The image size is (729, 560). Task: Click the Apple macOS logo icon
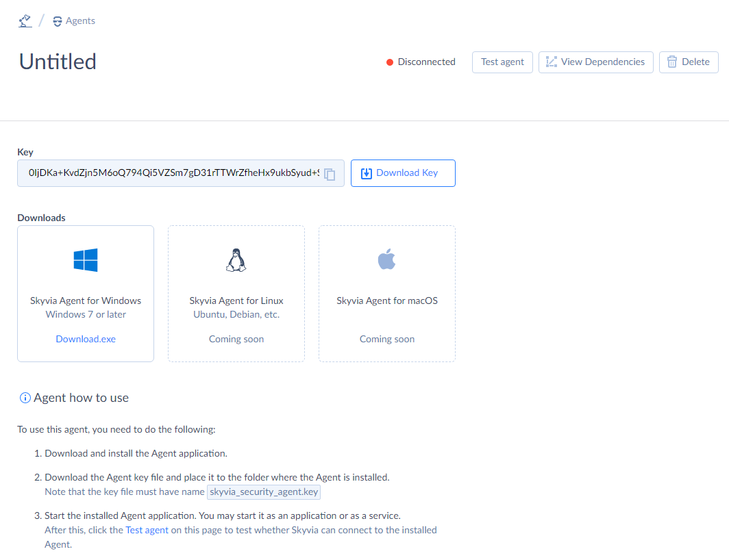387,259
